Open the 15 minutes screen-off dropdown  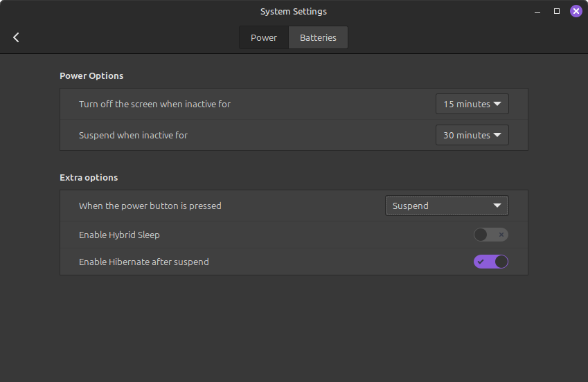tap(472, 104)
